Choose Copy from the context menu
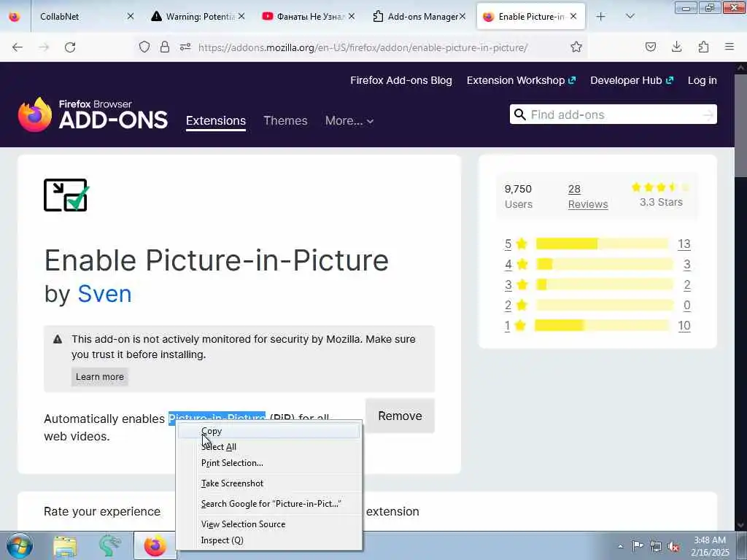Screen dimensions: 747x560 (269, 431)
